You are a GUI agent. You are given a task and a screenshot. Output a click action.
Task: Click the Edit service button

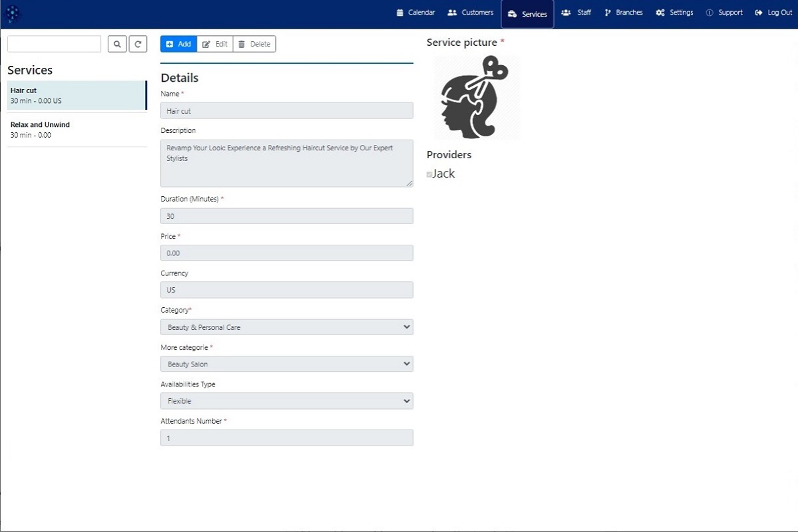[215, 44]
